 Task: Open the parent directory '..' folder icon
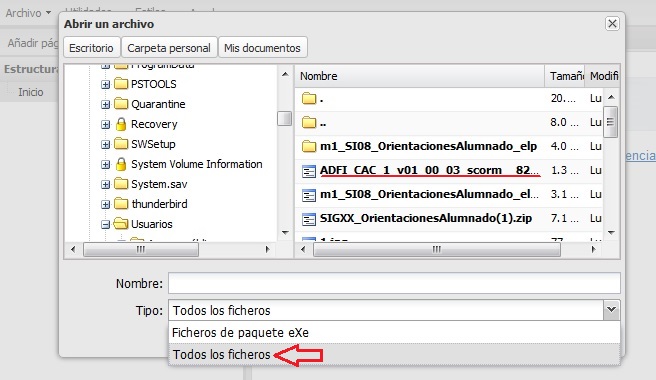309,123
